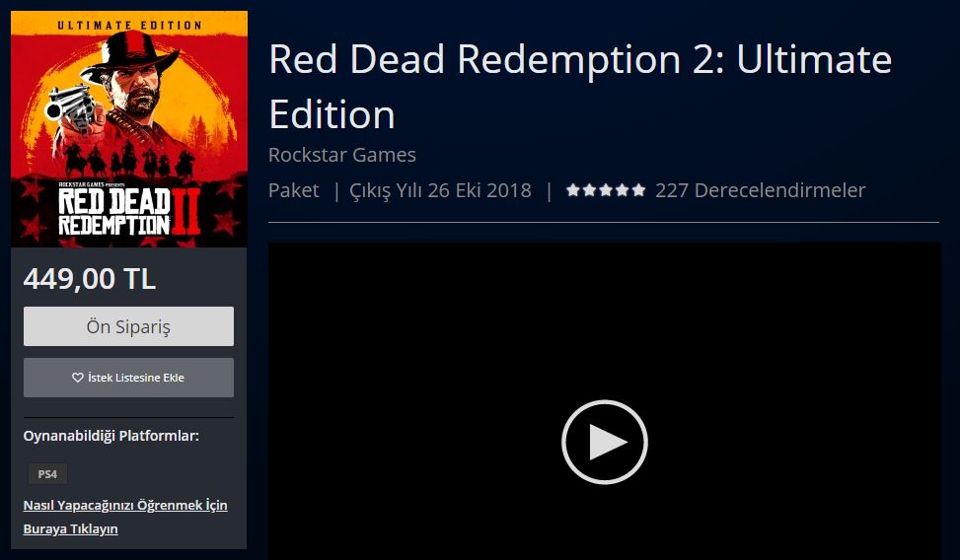Click the Çıkış Yılı 26 Eki 2018 date
This screenshot has width=960, height=560.
point(440,190)
